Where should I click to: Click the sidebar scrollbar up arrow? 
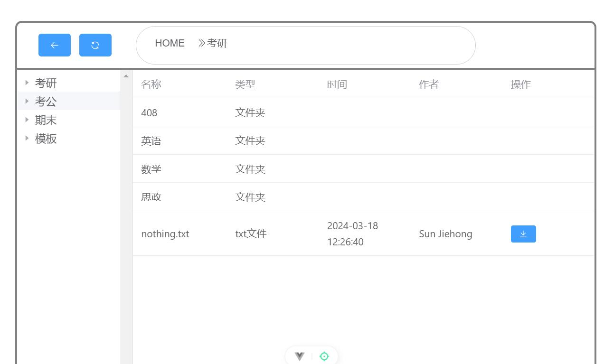tap(126, 76)
